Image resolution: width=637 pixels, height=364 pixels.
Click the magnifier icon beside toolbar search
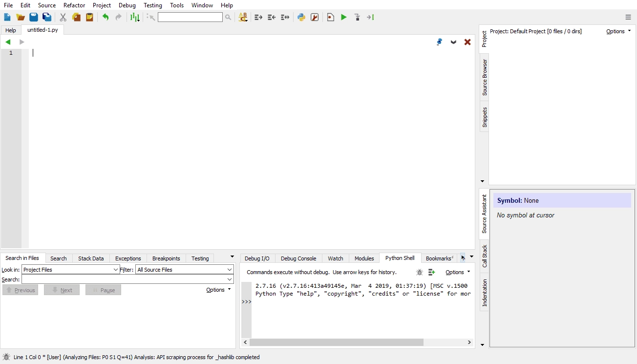pyautogui.click(x=228, y=17)
